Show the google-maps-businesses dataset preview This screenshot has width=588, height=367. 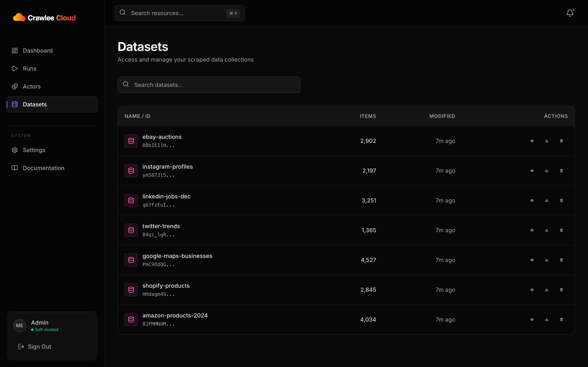(532, 260)
